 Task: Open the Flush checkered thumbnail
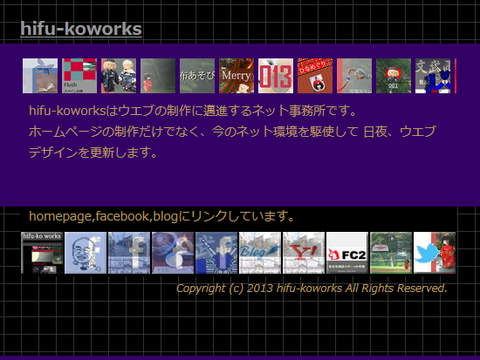point(79,76)
